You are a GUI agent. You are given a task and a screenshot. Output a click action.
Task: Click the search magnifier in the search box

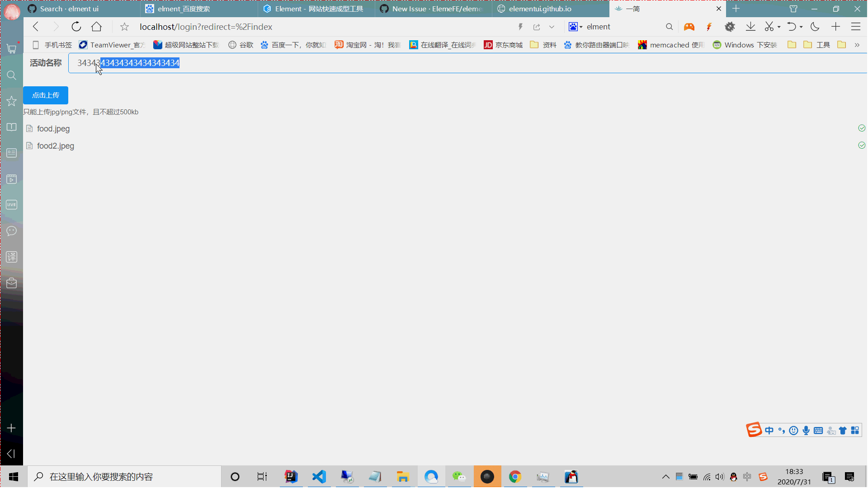[670, 27]
